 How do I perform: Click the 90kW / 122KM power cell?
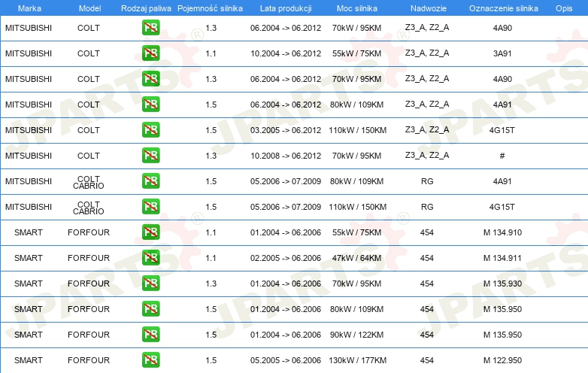pyautogui.click(x=356, y=335)
